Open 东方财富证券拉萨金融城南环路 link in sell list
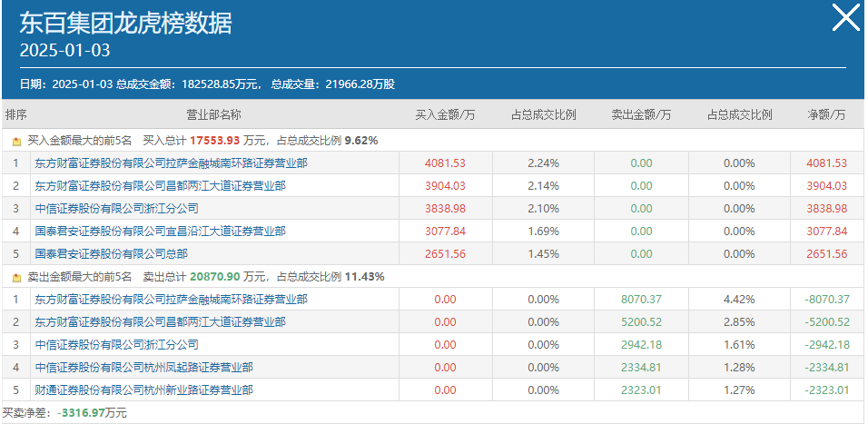Viewport: 868px width, 424px height. [x=171, y=300]
